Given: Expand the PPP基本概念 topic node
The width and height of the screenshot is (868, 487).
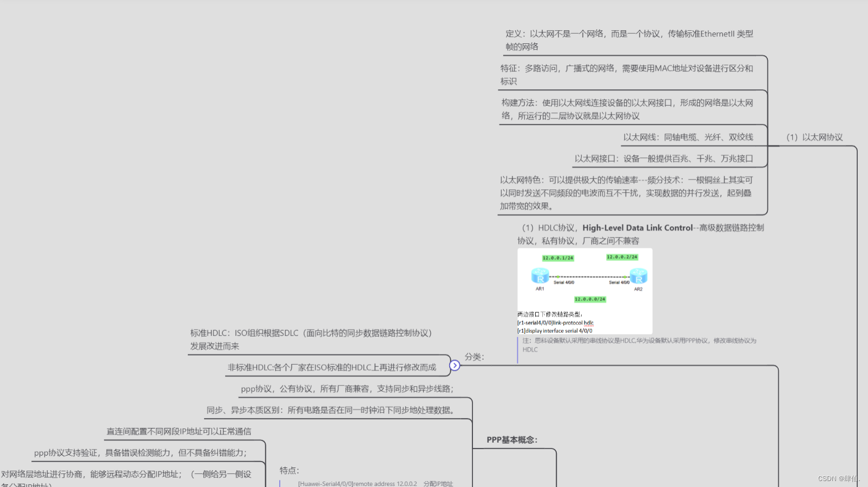Looking at the screenshot, I should pos(512,440).
